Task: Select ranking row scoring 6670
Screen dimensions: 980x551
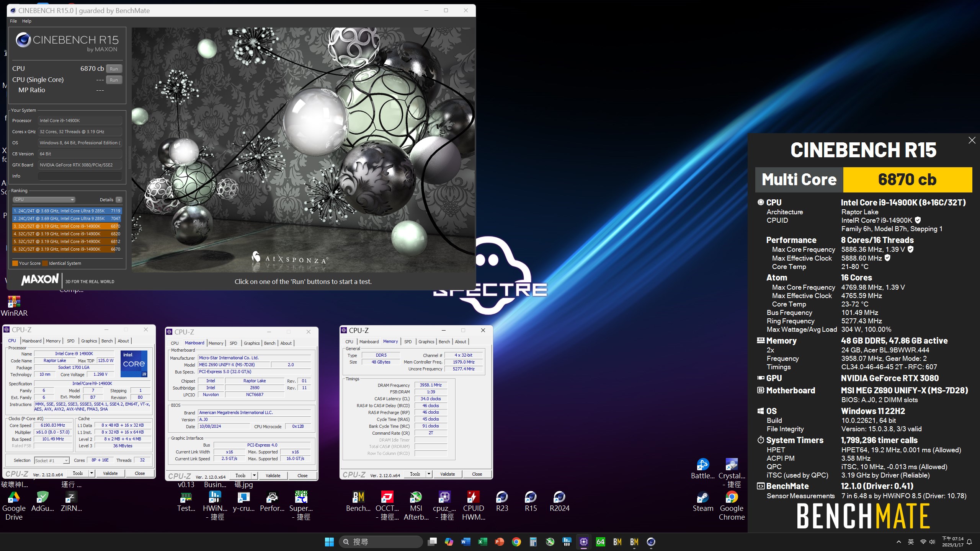Action: click(x=67, y=249)
